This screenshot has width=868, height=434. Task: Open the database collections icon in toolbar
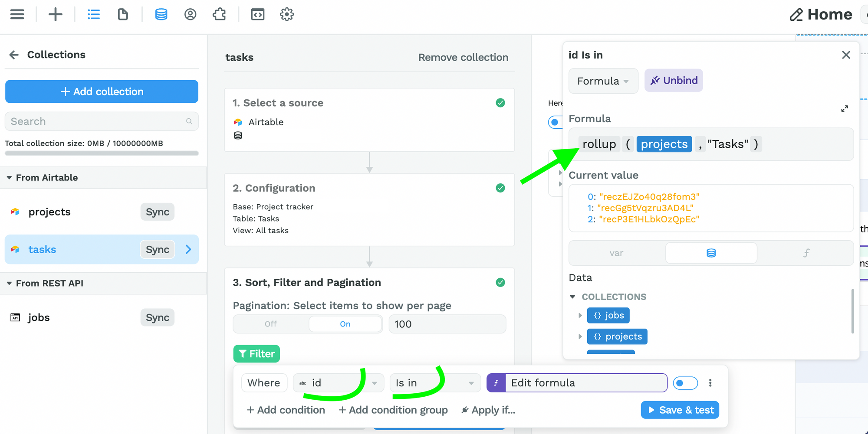161,14
